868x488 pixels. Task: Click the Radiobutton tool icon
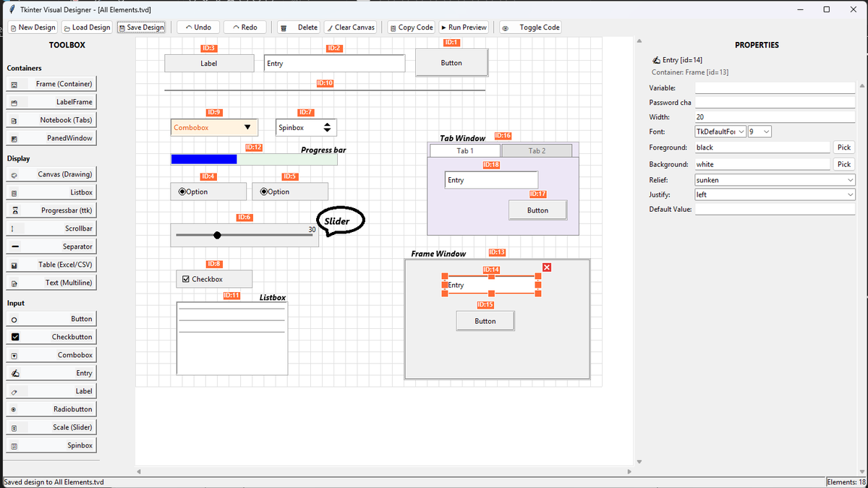click(14, 410)
